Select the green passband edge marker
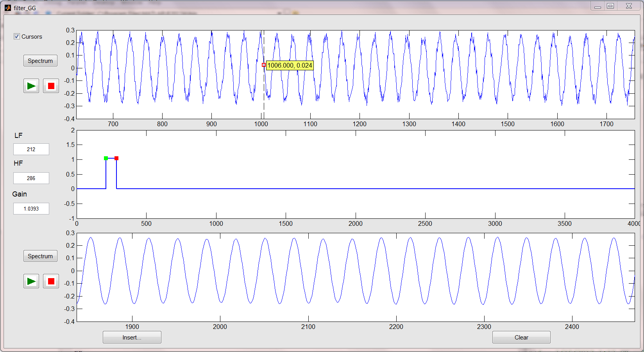 [x=106, y=158]
